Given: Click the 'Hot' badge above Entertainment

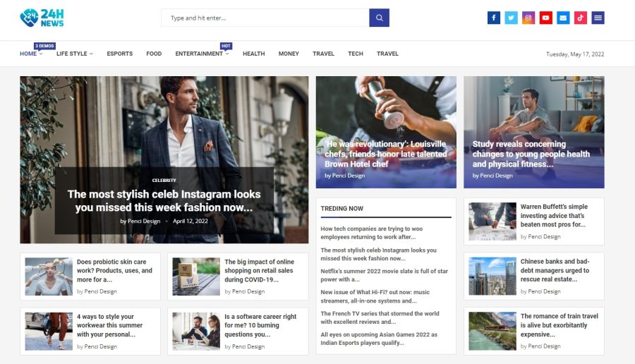Looking at the screenshot, I should click(226, 46).
